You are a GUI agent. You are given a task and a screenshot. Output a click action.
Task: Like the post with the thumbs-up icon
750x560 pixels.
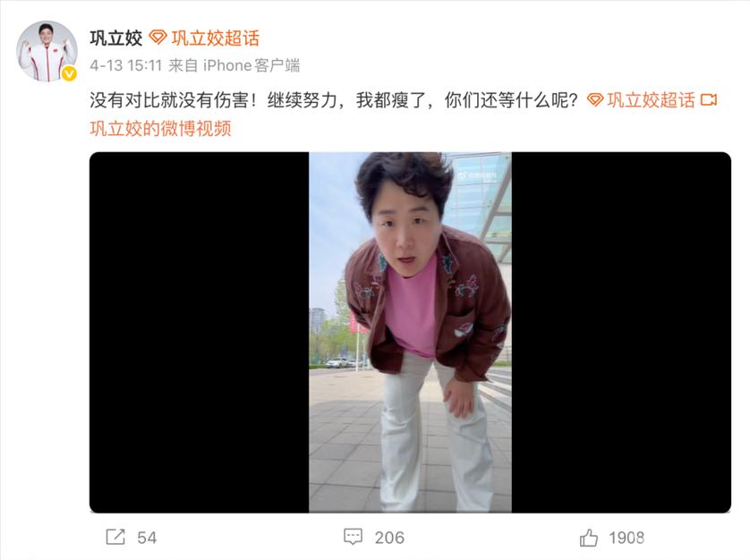click(588, 537)
